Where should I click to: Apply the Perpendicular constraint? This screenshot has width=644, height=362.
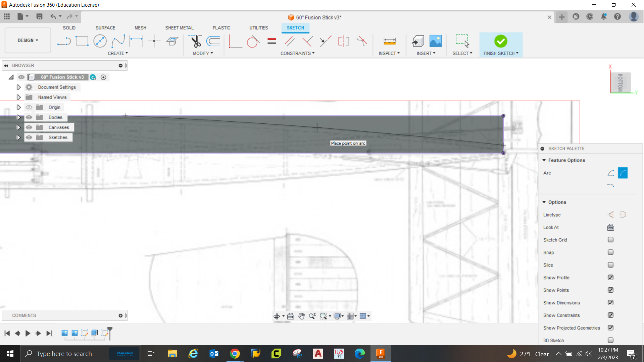coord(307,41)
